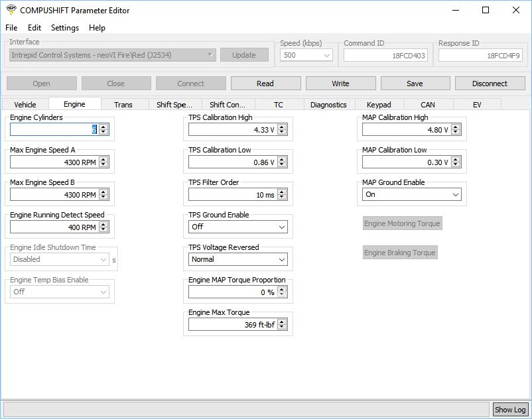
Task: Click the Show Log button
Action: tap(510, 410)
